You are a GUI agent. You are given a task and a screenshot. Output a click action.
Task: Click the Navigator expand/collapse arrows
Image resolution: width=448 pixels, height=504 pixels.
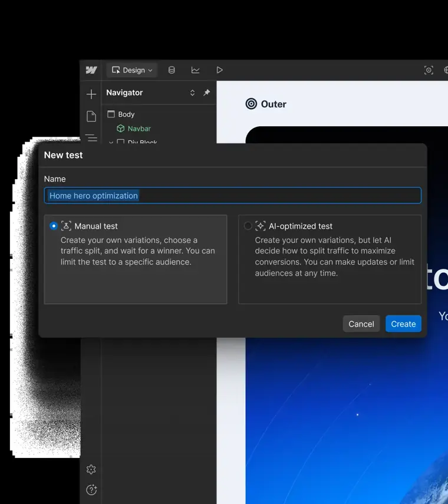(192, 93)
